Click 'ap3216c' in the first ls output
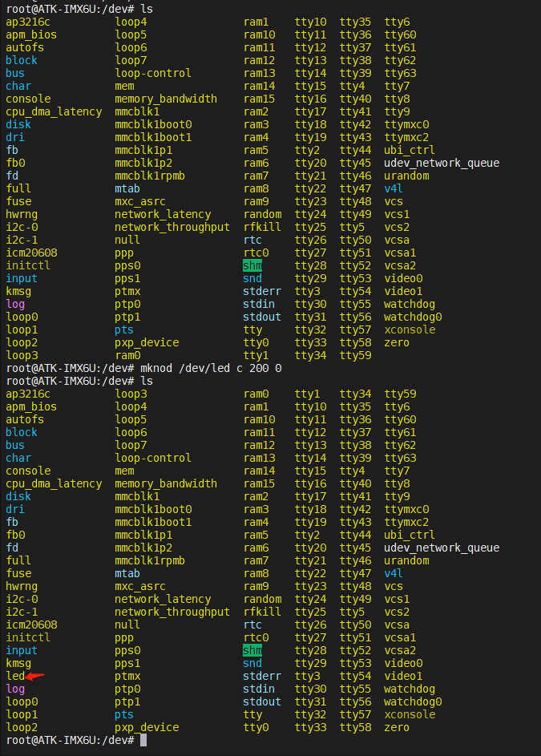Viewport: 541px width, 756px height. (28, 22)
